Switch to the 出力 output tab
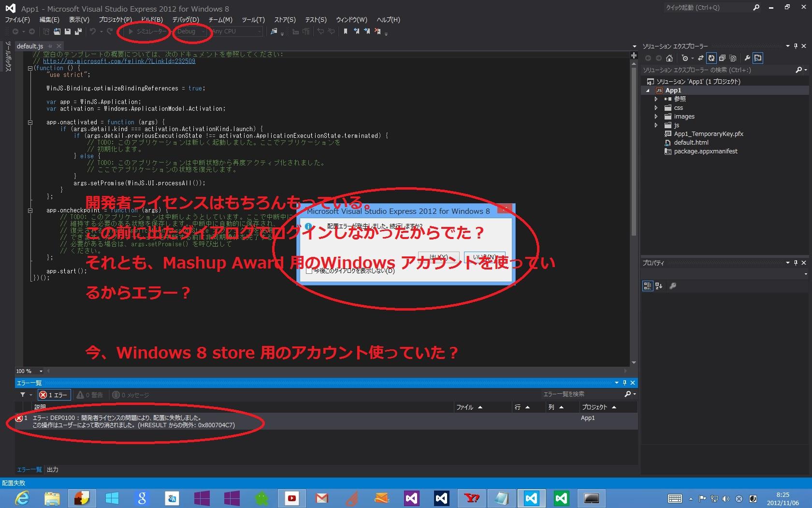Viewport: 812px width, 508px height. click(x=53, y=469)
